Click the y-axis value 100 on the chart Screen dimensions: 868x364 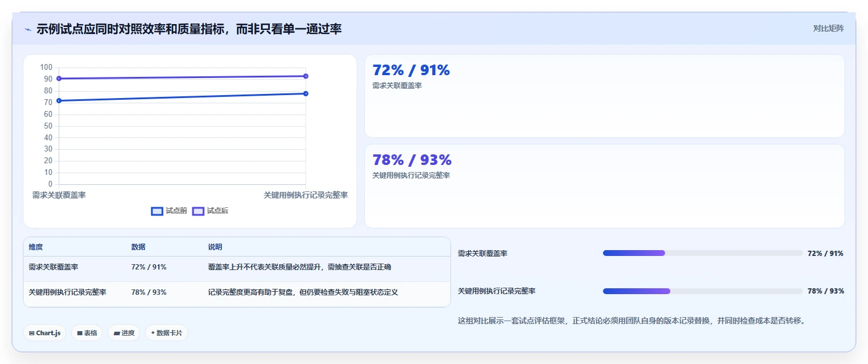(x=46, y=68)
